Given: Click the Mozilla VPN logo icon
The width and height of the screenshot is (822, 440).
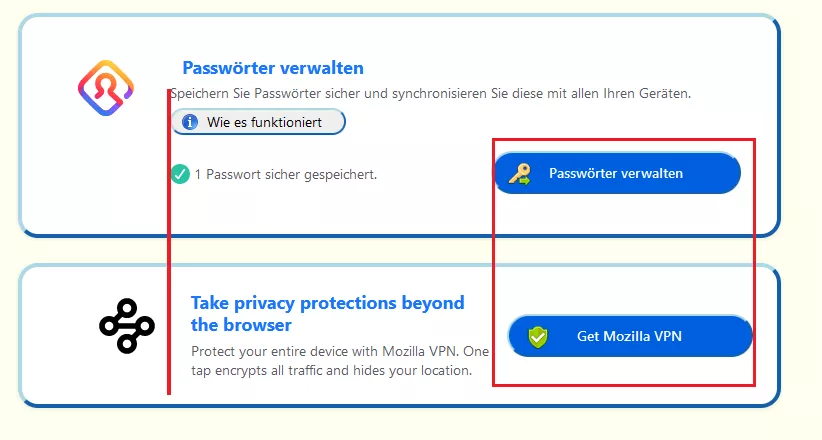Looking at the screenshot, I should [126, 325].
